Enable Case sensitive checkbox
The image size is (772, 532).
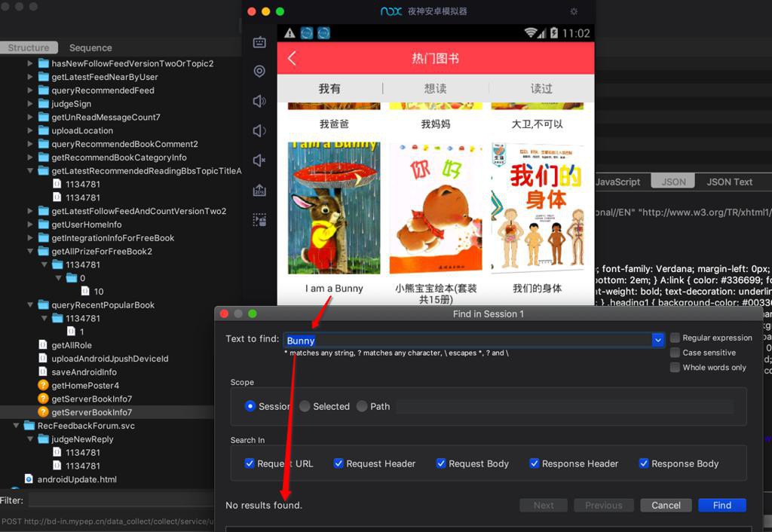[675, 353]
